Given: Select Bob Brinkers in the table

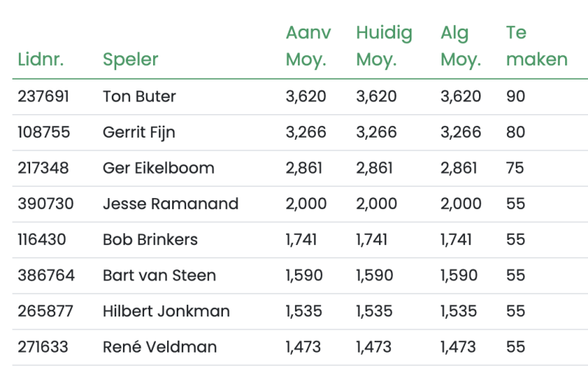Looking at the screenshot, I should (x=150, y=240).
